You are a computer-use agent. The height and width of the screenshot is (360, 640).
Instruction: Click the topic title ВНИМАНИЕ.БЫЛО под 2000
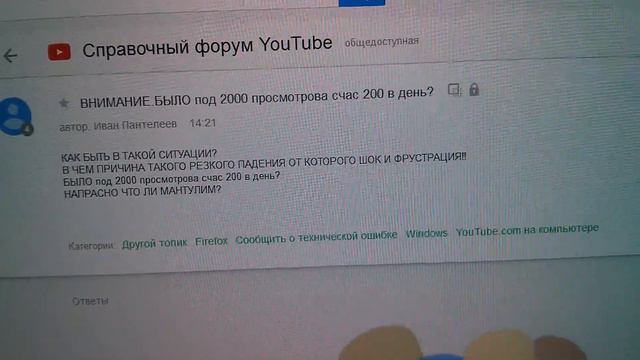click(x=256, y=98)
